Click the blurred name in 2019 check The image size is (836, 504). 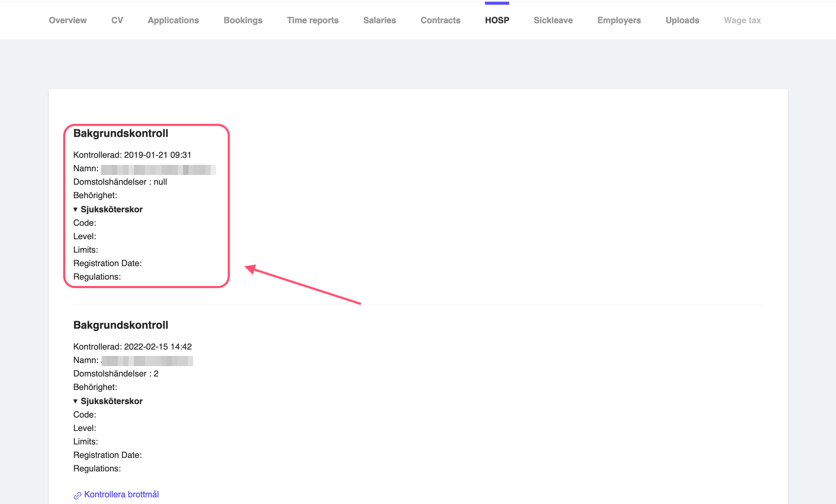158,169
